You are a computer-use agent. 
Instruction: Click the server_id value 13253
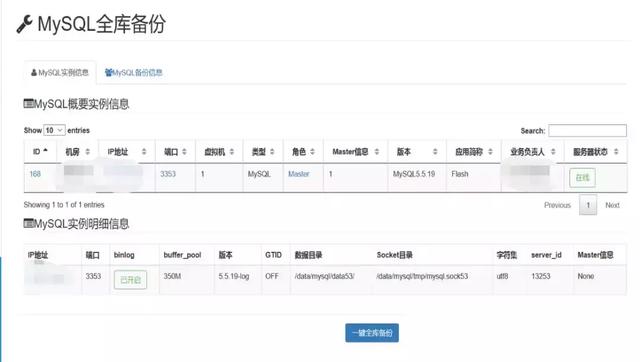pyautogui.click(x=541, y=276)
